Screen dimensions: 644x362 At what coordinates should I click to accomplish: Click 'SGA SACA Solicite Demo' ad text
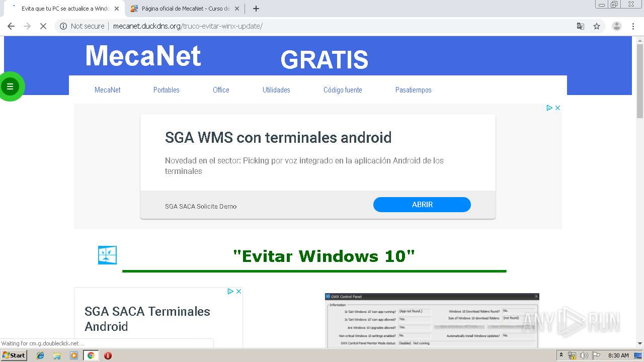click(201, 206)
